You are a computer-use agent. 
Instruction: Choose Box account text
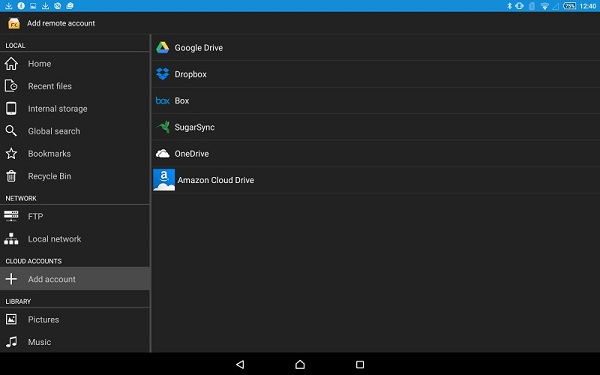pyautogui.click(x=182, y=101)
